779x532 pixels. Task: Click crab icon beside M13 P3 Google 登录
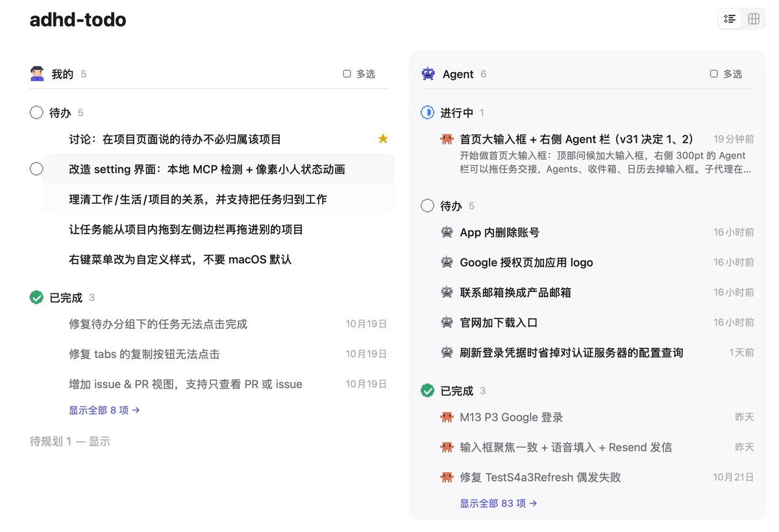tap(447, 417)
